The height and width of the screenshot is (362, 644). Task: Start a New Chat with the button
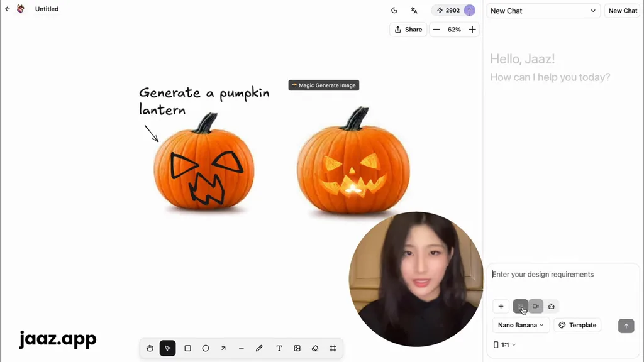623,11
